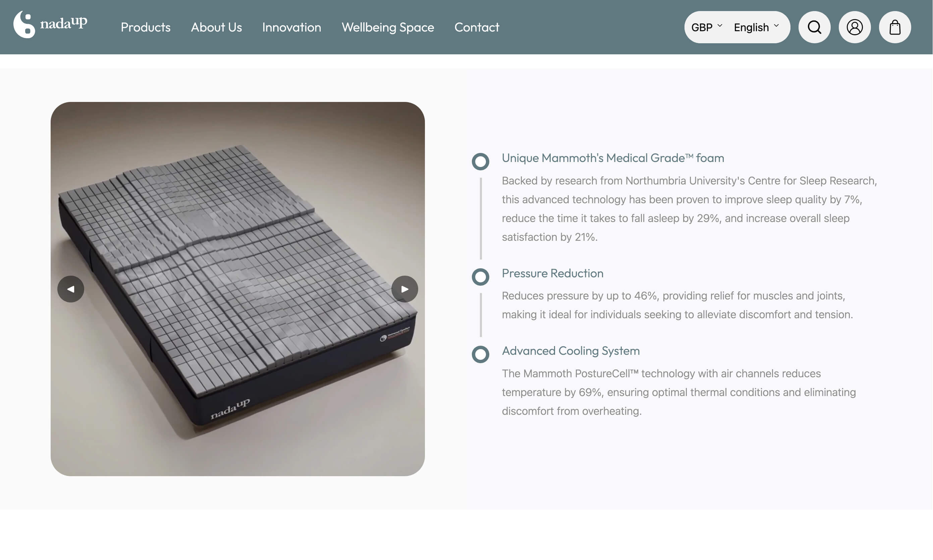
Task: Select the Pressure Reduction step circle
Action: pos(481,277)
